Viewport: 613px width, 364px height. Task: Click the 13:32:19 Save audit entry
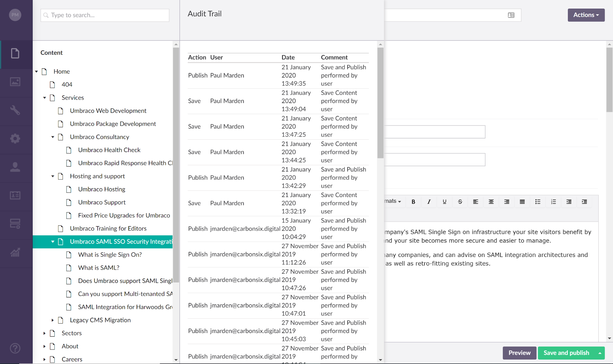tap(278, 203)
